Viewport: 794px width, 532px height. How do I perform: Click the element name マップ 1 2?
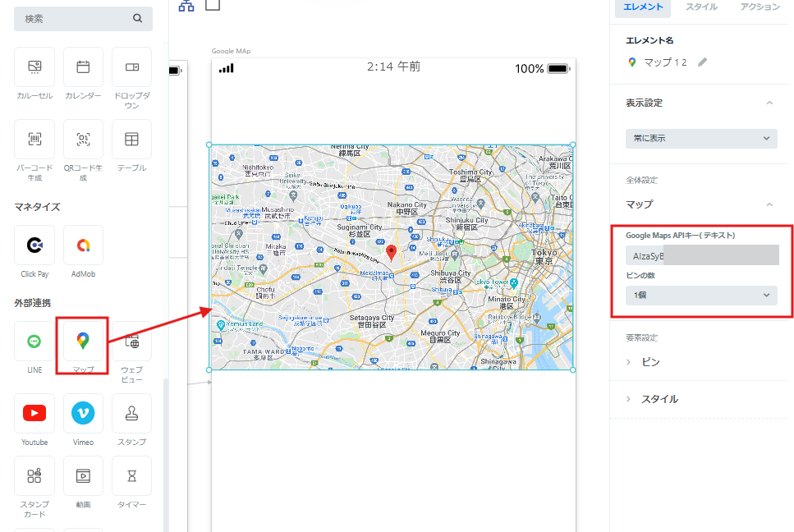665,62
